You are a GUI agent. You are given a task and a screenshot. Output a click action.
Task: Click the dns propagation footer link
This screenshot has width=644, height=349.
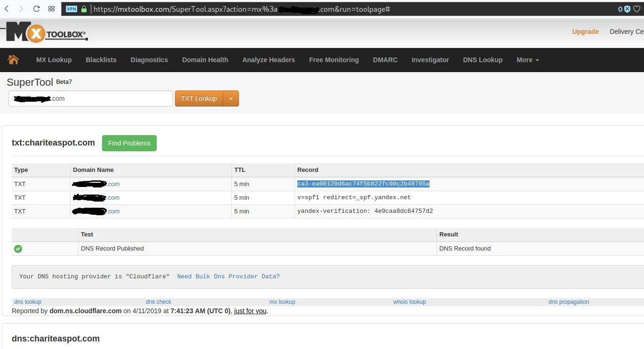569,302
